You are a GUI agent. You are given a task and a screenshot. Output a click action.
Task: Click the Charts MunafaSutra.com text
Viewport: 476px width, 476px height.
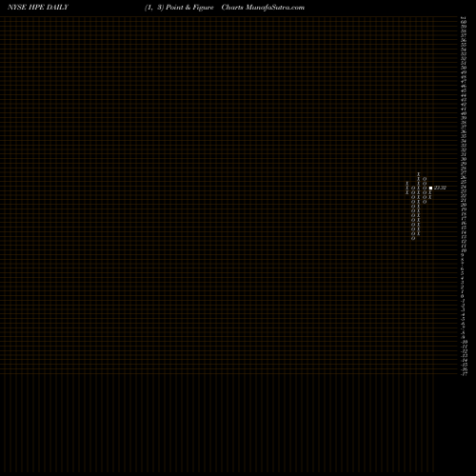point(263,8)
